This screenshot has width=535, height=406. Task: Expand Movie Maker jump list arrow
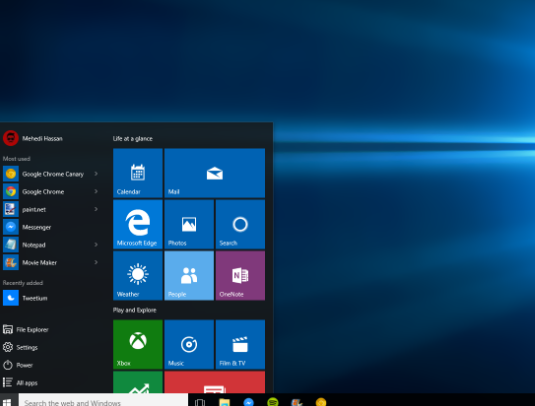[x=96, y=262]
